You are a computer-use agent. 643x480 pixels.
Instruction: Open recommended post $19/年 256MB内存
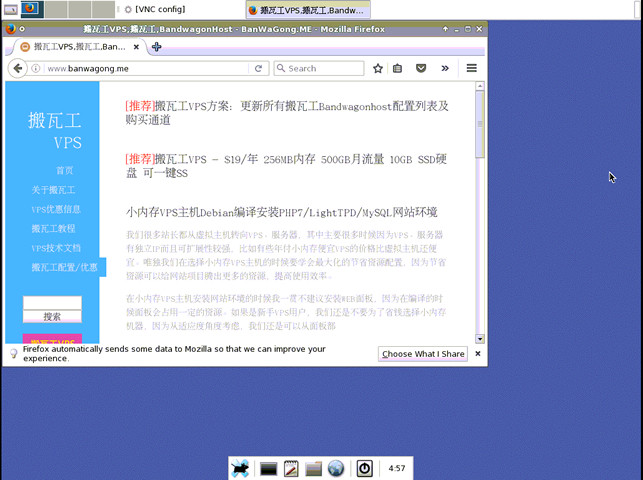286,166
